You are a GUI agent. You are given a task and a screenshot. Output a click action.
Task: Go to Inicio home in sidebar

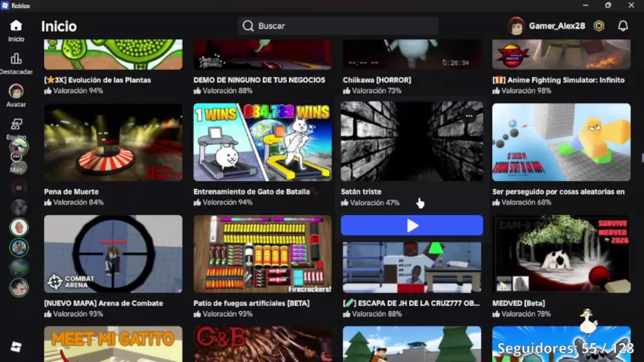click(x=16, y=31)
